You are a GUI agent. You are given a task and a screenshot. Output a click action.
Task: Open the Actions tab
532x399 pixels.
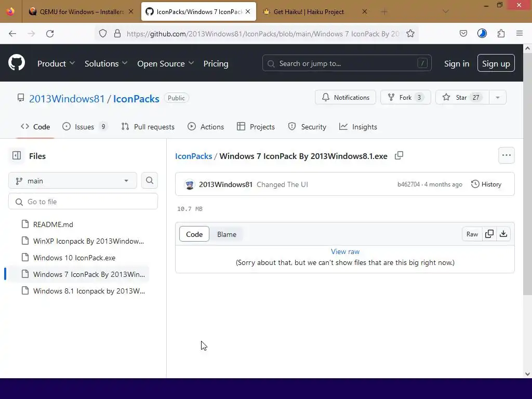[206, 127]
